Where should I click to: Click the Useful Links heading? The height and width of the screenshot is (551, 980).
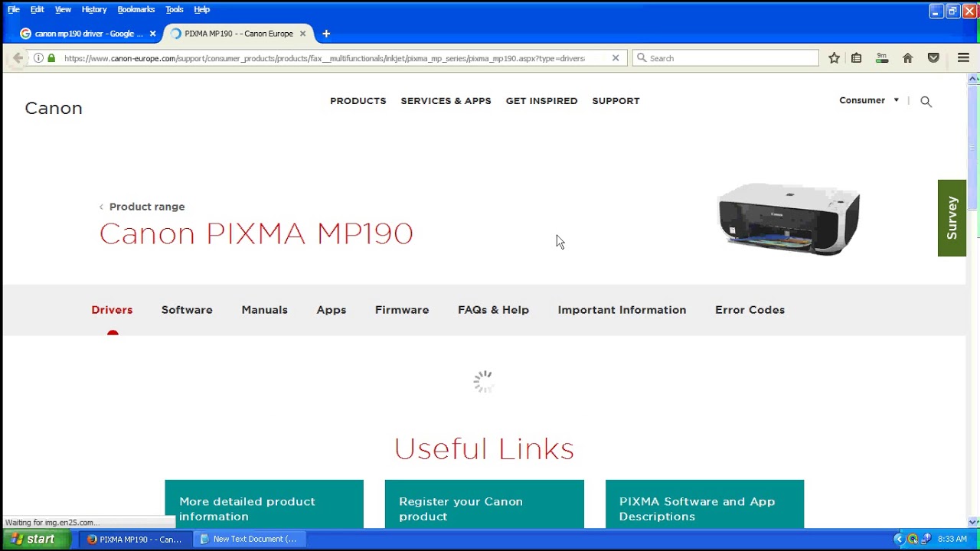coord(484,448)
